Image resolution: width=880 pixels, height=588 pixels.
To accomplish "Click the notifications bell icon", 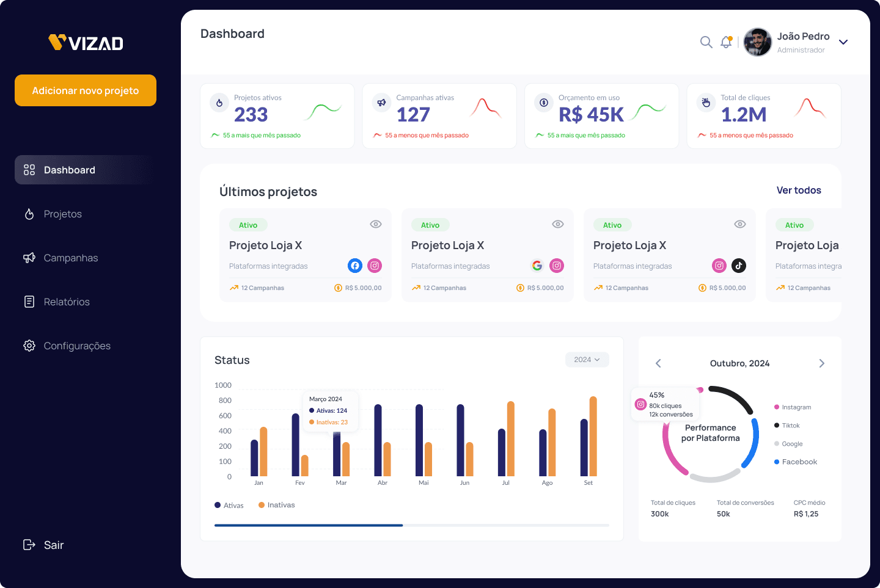I will [726, 42].
